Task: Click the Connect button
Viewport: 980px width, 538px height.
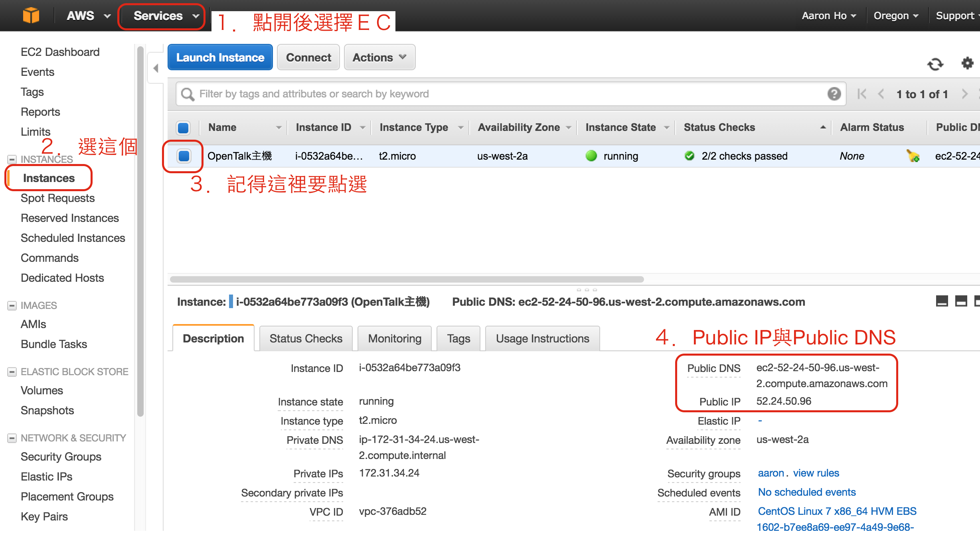Action: (308, 57)
